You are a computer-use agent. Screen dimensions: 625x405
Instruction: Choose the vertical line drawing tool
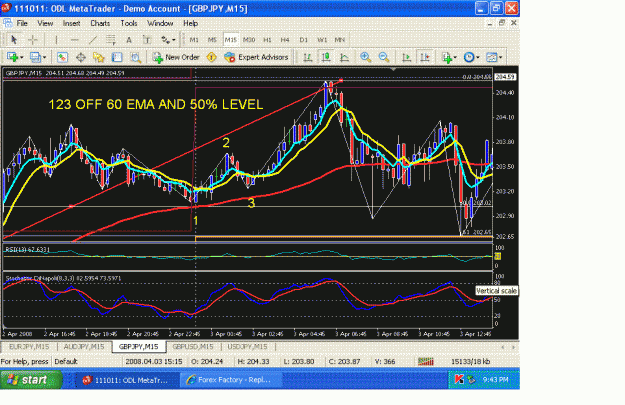[56, 40]
